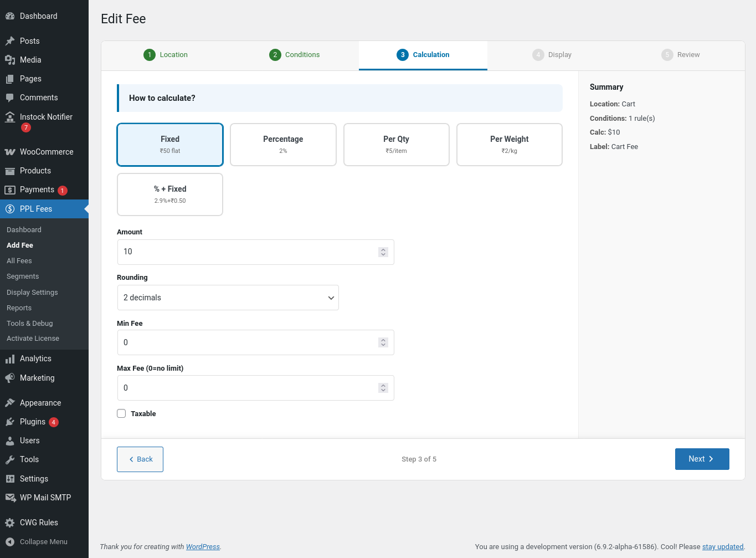Switch to the Conditions step tab
Screen dimensions: 756x558
295,55
